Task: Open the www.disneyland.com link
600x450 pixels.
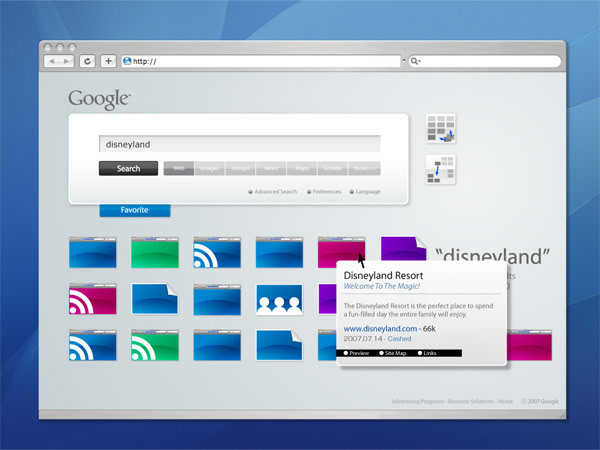Action: 380,329
